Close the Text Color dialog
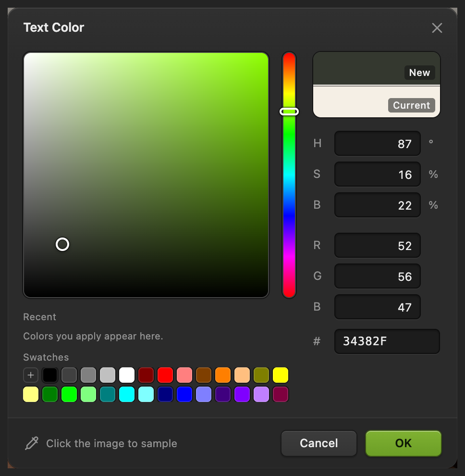 [x=437, y=28]
